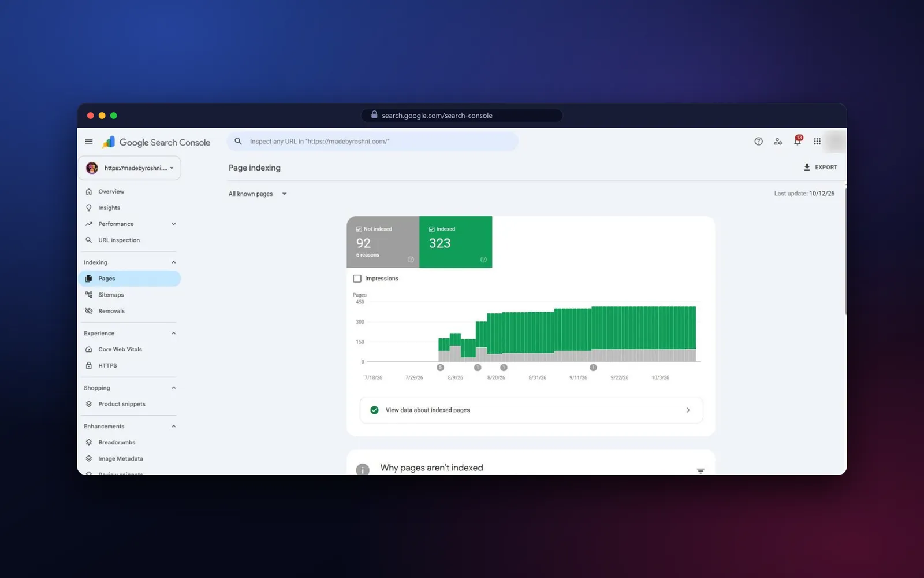Viewport: 924px width, 578px height.
Task: Collapse the Enhancements section
Action: coord(173,427)
